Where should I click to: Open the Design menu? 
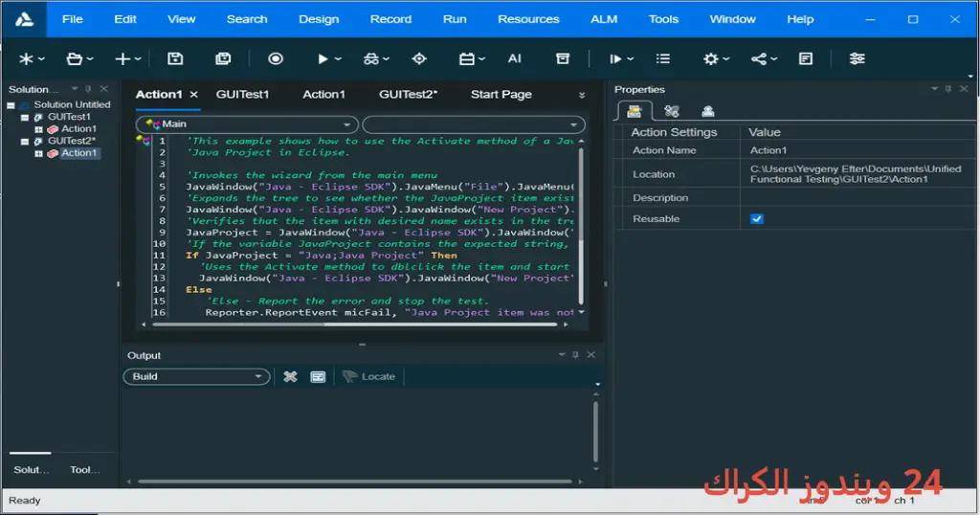click(319, 19)
